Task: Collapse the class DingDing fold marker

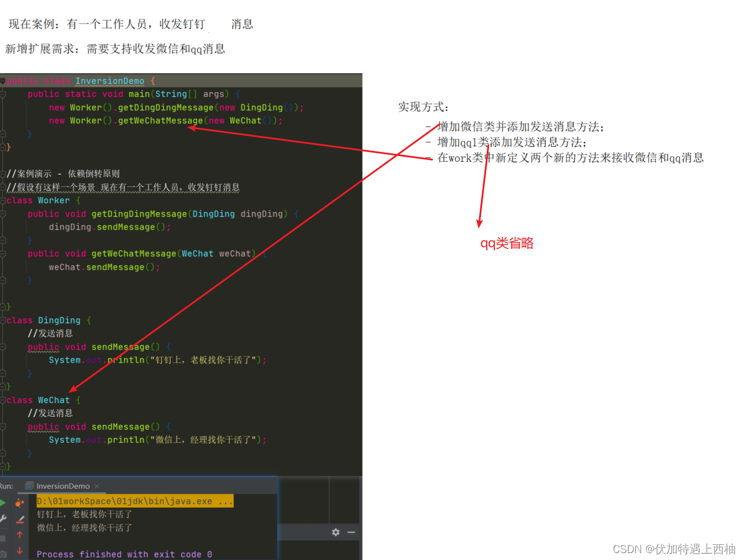Action: pyautogui.click(x=3, y=320)
